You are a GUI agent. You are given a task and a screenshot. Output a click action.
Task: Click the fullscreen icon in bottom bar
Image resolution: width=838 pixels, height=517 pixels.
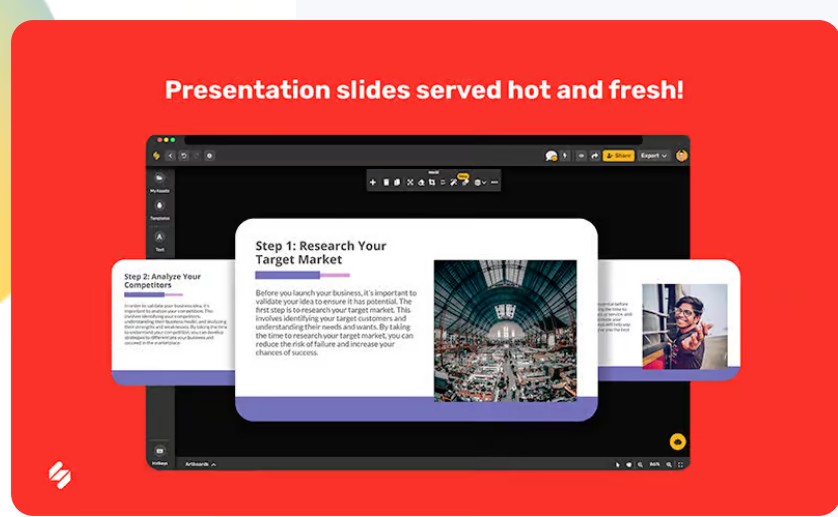coord(680,465)
